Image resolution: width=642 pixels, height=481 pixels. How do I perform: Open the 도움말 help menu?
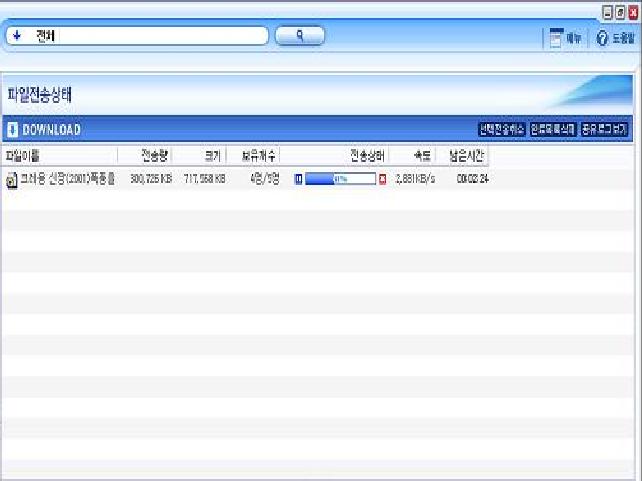pos(622,38)
